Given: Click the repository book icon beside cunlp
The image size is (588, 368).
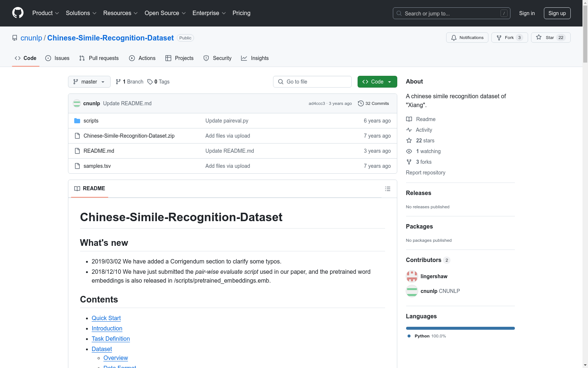Looking at the screenshot, I should click(15, 38).
